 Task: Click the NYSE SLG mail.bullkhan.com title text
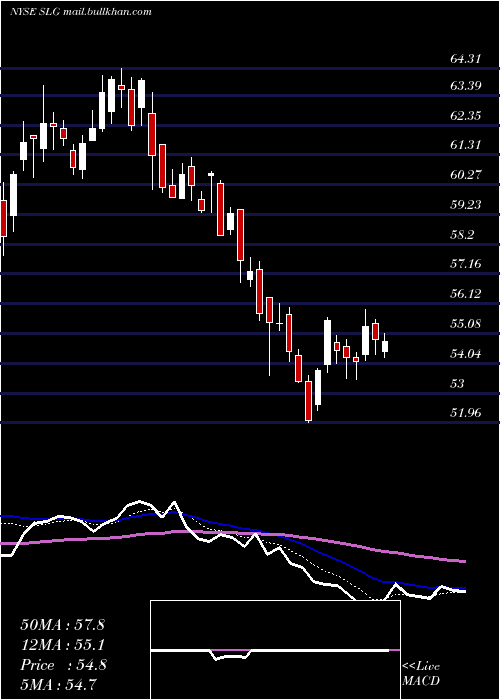click(81, 12)
